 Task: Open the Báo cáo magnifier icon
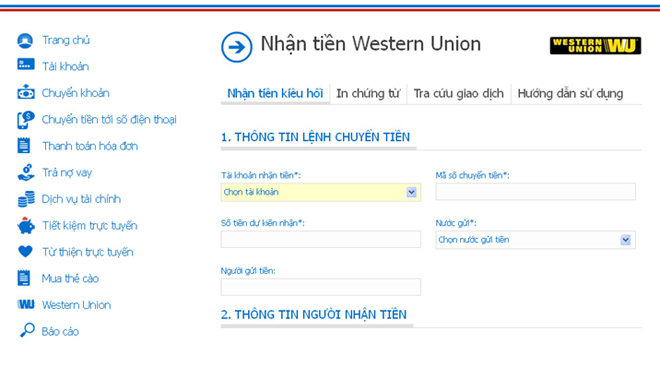[27, 330]
